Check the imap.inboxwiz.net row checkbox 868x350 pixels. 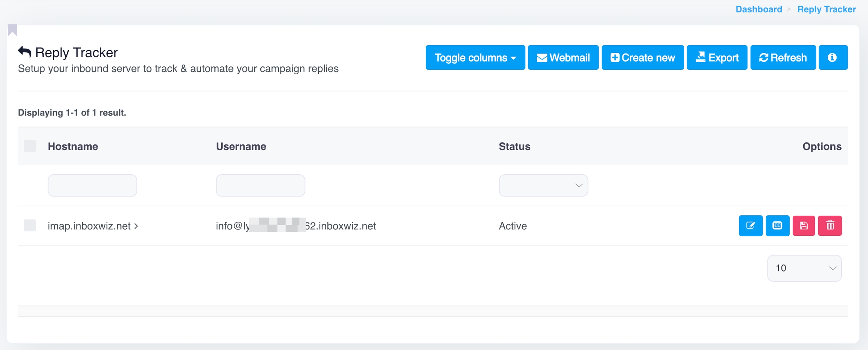pyautogui.click(x=30, y=226)
